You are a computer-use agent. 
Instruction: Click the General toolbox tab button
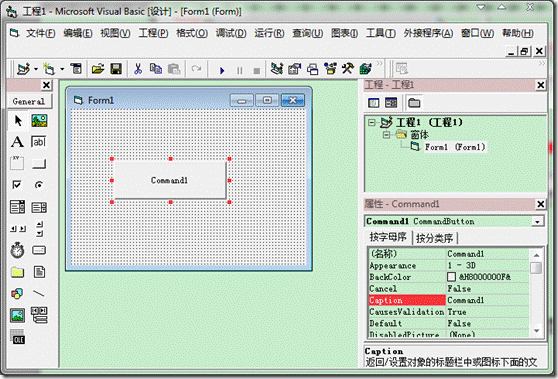[x=29, y=101]
